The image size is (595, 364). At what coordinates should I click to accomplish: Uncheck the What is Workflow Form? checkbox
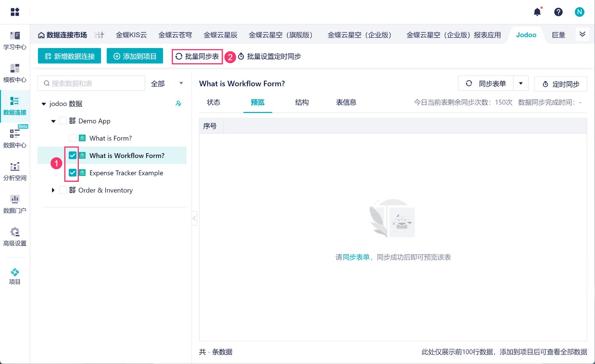[x=73, y=155]
